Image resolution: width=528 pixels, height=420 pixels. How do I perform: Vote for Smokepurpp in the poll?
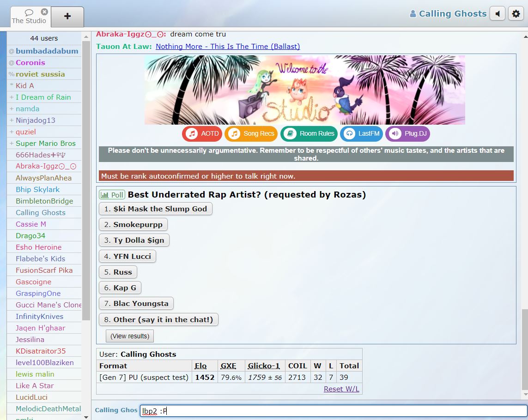pos(133,225)
